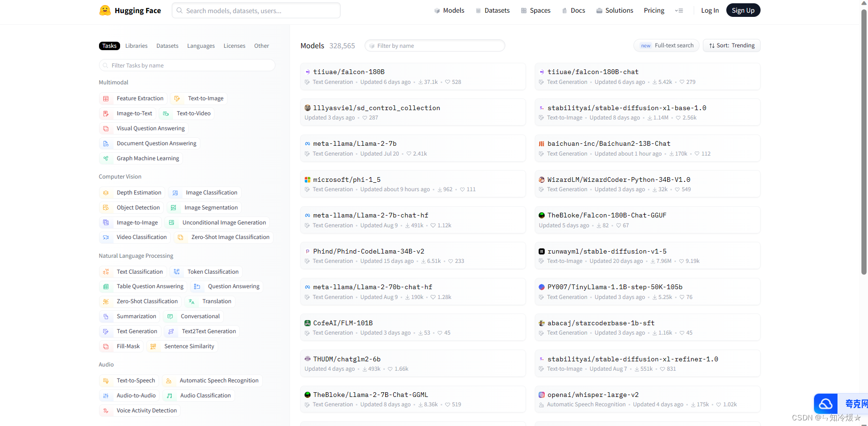Select the Tasks filter tab

pyautogui.click(x=109, y=46)
